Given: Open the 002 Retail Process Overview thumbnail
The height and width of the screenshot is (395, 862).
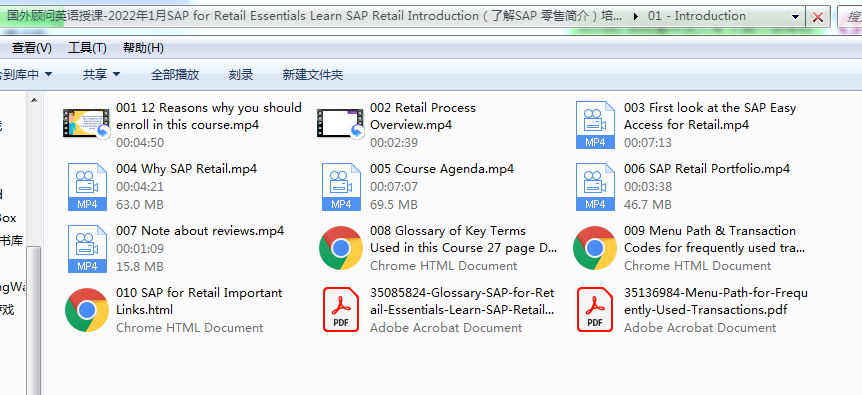Looking at the screenshot, I should (340, 124).
